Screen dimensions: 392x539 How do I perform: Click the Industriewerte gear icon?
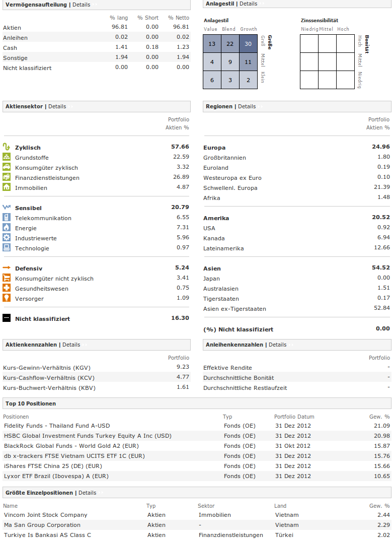click(x=7, y=238)
